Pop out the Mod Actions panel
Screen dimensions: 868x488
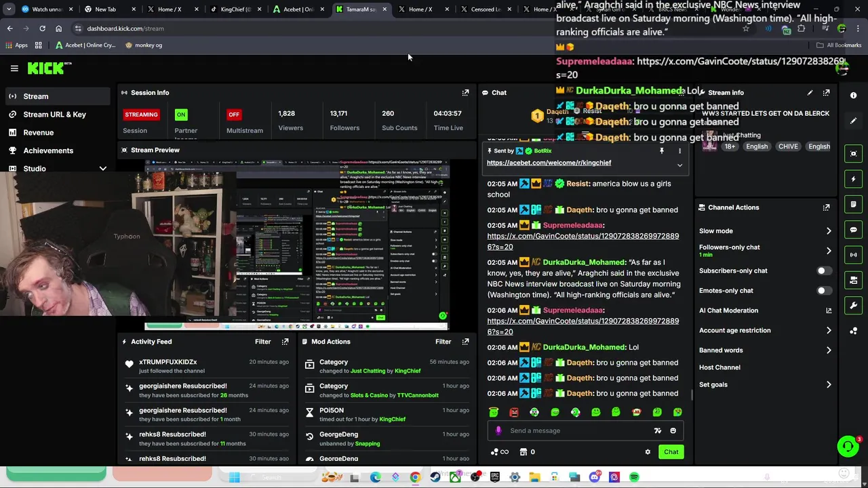[465, 342]
